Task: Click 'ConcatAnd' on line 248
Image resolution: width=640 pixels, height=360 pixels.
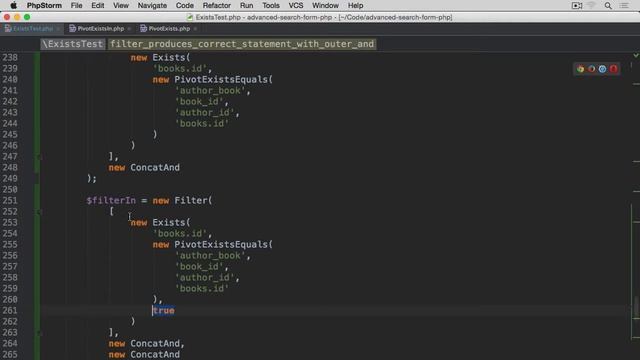Action: click(155, 168)
